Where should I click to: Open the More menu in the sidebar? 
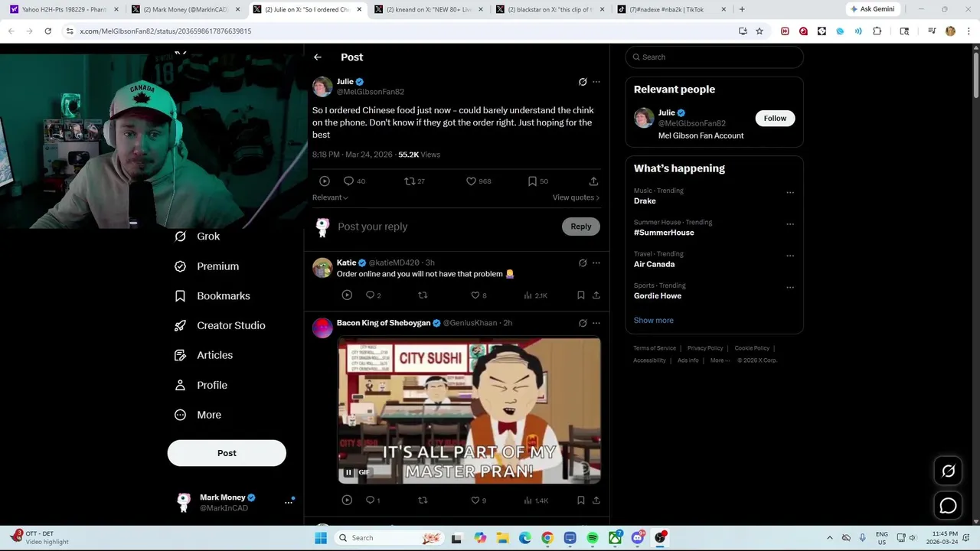198,415
